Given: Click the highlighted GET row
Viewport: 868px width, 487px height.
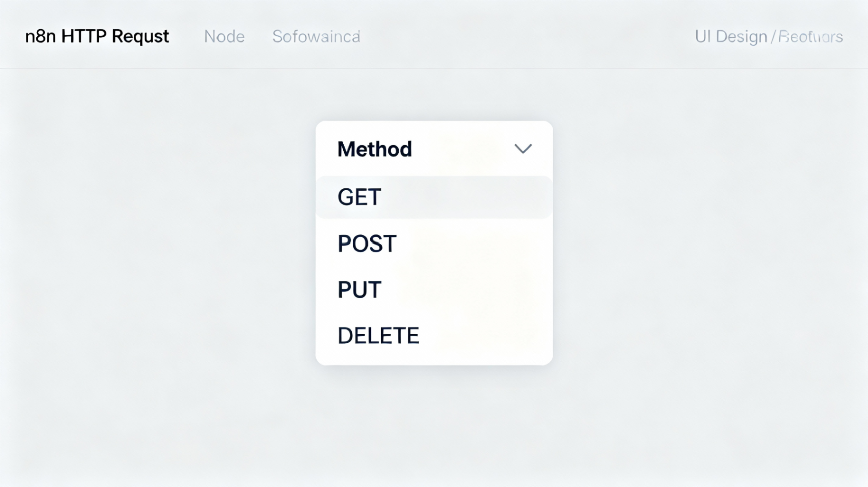Looking at the screenshot, I should (x=433, y=197).
